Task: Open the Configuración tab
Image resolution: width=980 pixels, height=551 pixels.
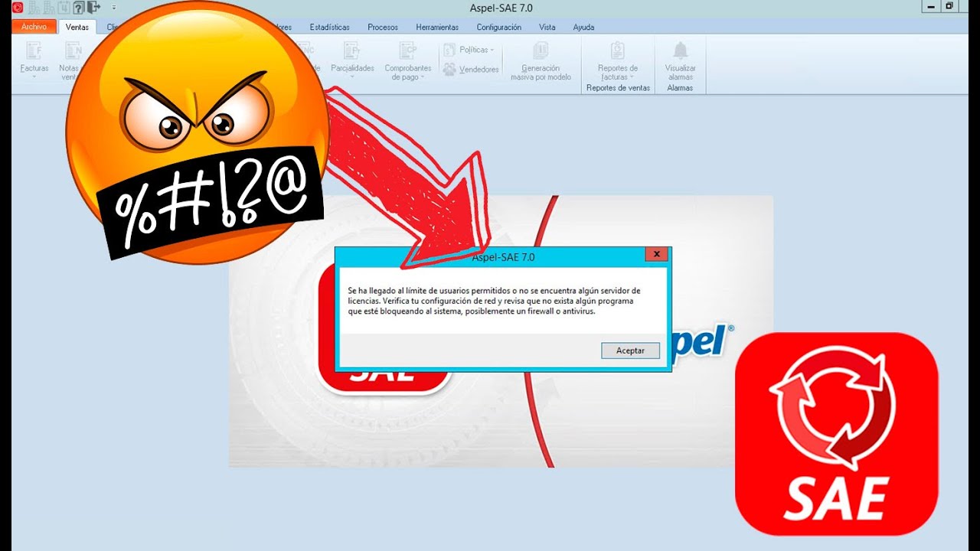Action: point(499,27)
